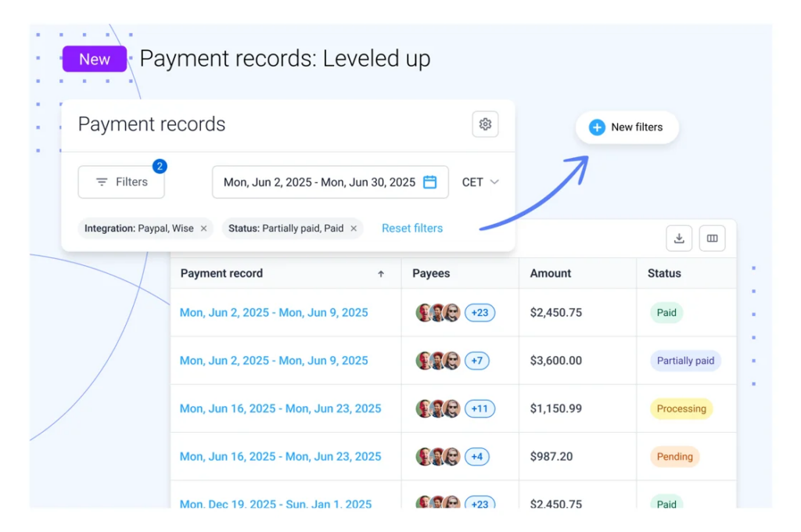Click the filter count badge showing 2
The width and height of the screenshot is (801, 532).
(158, 166)
